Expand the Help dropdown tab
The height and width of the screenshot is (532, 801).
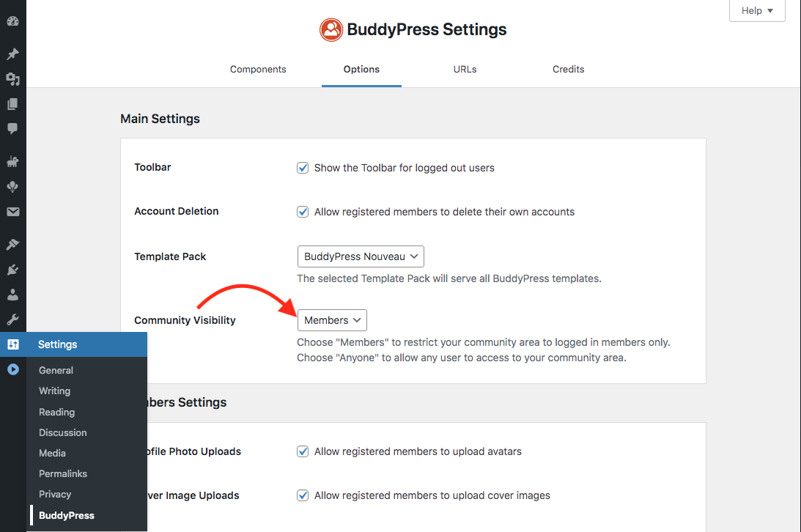(757, 11)
